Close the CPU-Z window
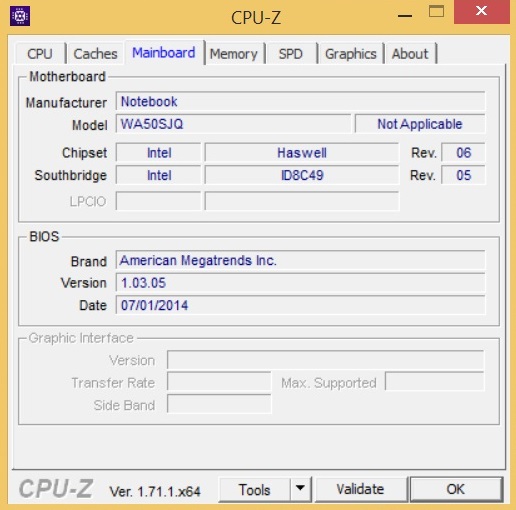 (481, 12)
